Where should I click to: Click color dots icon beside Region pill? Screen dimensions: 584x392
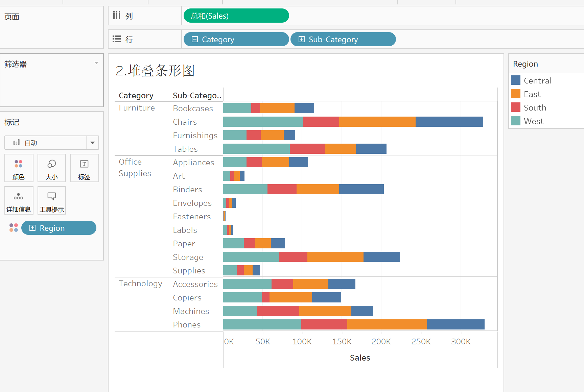click(14, 228)
